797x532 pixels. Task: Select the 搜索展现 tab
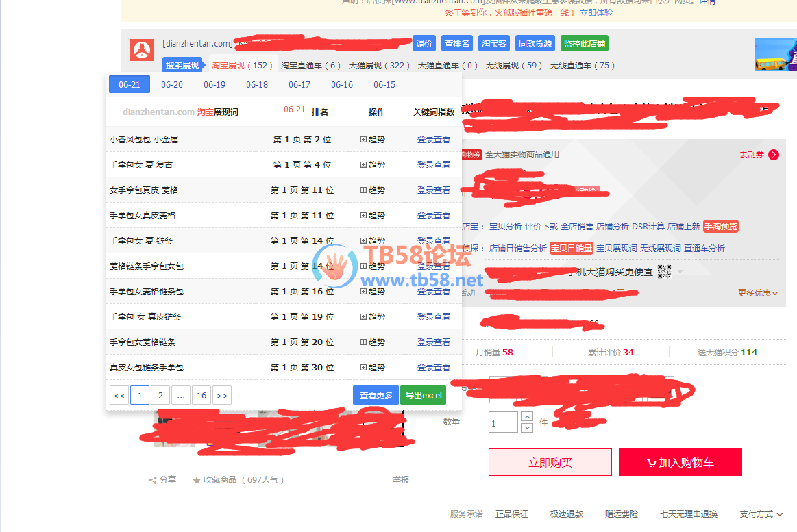coord(182,66)
